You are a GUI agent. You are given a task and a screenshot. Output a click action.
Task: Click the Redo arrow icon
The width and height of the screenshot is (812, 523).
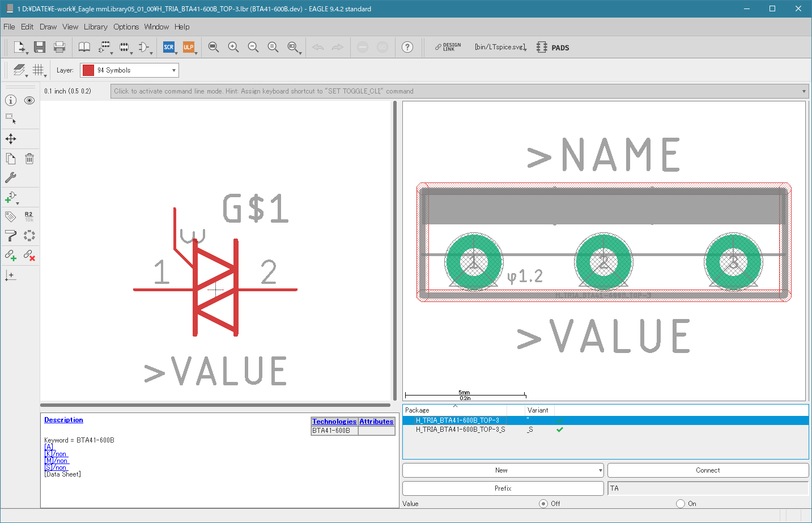point(338,47)
